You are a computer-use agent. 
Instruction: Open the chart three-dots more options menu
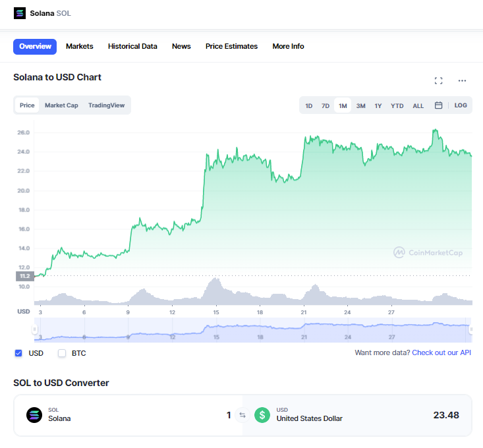click(462, 80)
